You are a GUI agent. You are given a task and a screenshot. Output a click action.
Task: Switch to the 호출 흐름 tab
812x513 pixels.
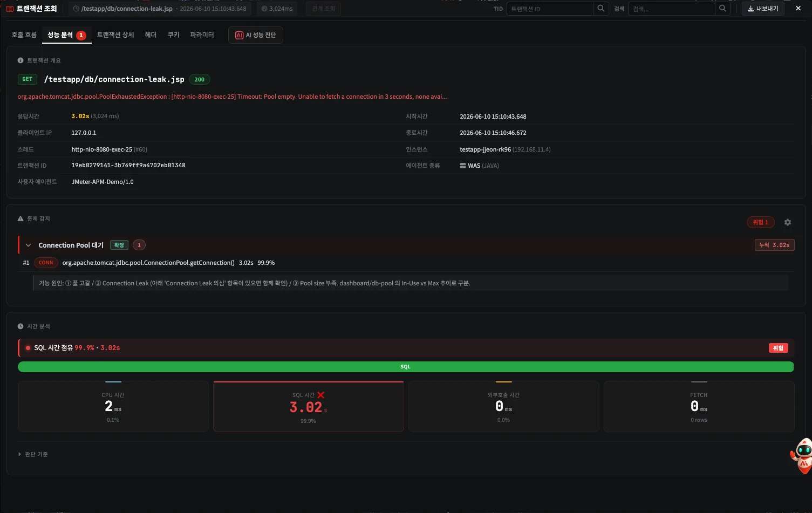24,35
